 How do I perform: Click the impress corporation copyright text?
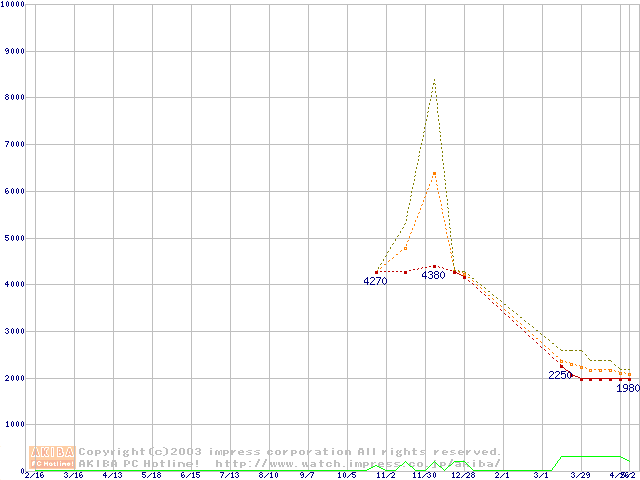tap(290, 452)
